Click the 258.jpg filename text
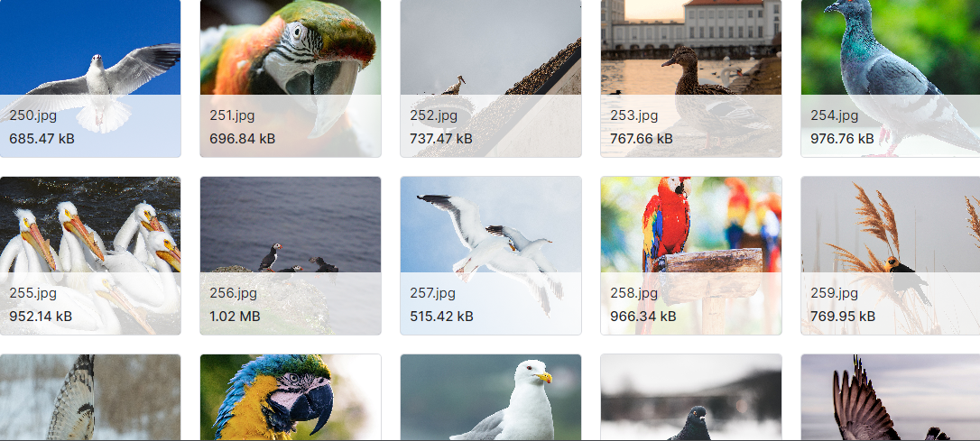Screen dimensions: 980x441 point(633,293)
